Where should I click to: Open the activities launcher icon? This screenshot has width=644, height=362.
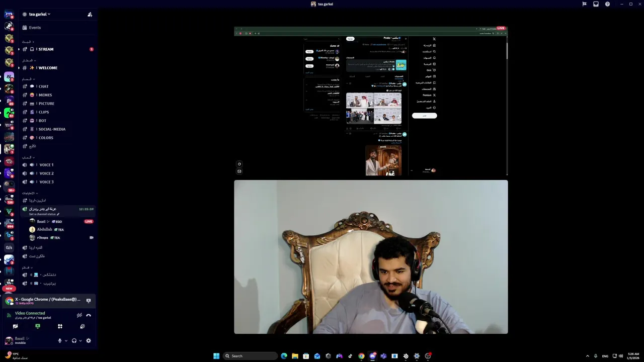click(60, 326)
